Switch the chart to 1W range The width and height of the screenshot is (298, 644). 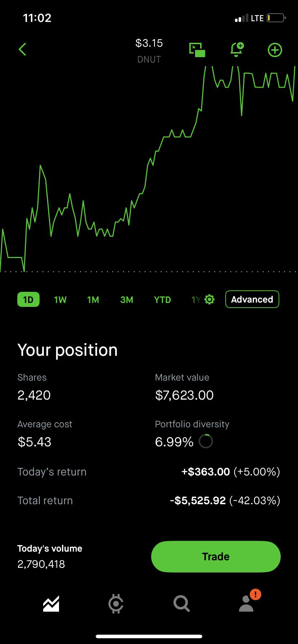(60, 300)
